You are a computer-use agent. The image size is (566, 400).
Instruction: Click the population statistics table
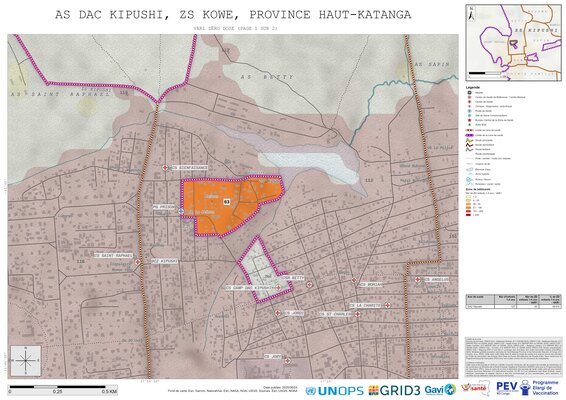pos(513,301)
